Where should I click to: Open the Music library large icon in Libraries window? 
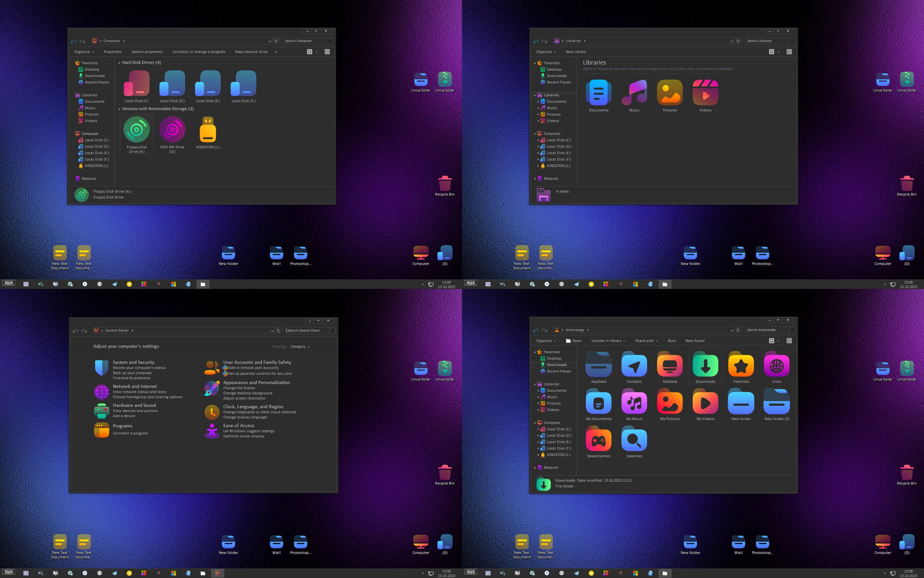(634, 92)
